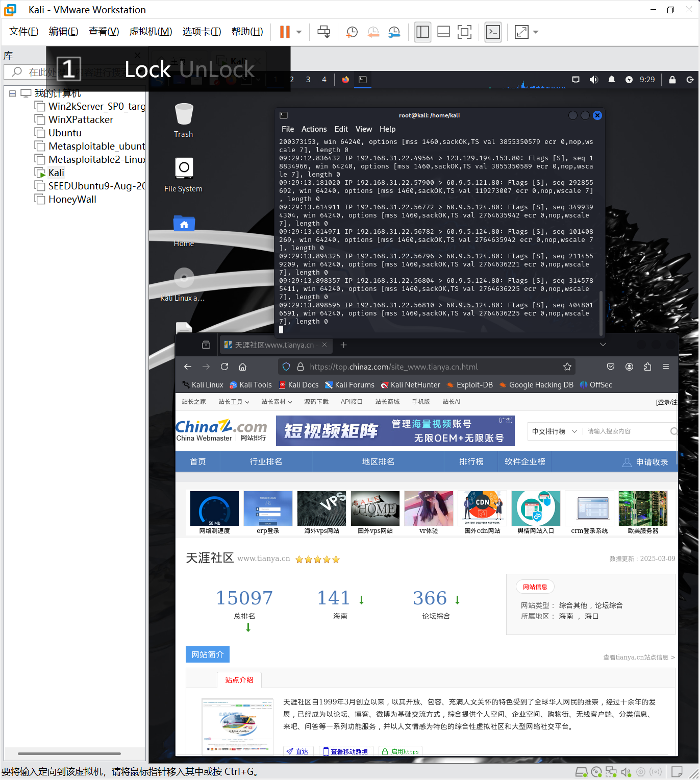Click the Kali panel log out icon

(690, 80)
